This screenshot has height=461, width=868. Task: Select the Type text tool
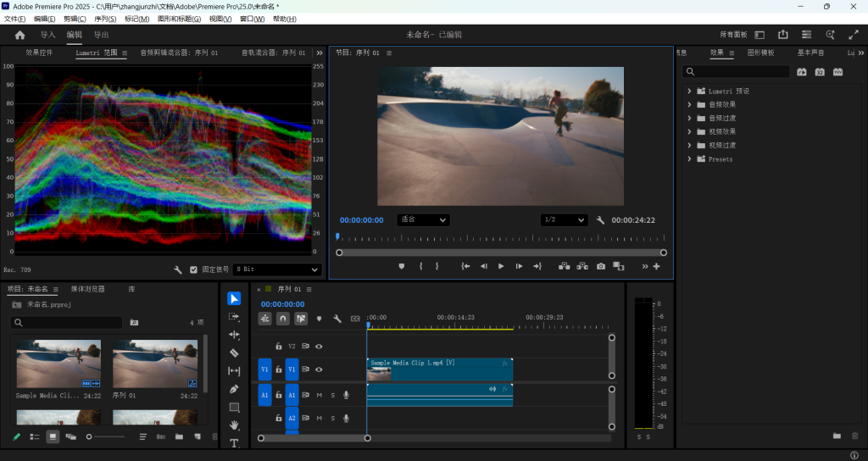pyautogui.click(x=234, y=442)
